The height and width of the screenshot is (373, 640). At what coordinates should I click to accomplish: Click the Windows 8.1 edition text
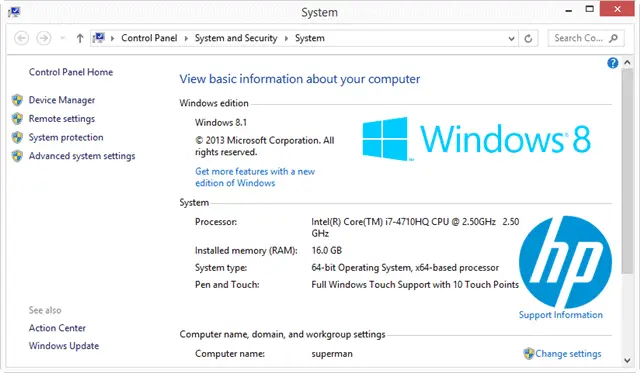point(221,122)
